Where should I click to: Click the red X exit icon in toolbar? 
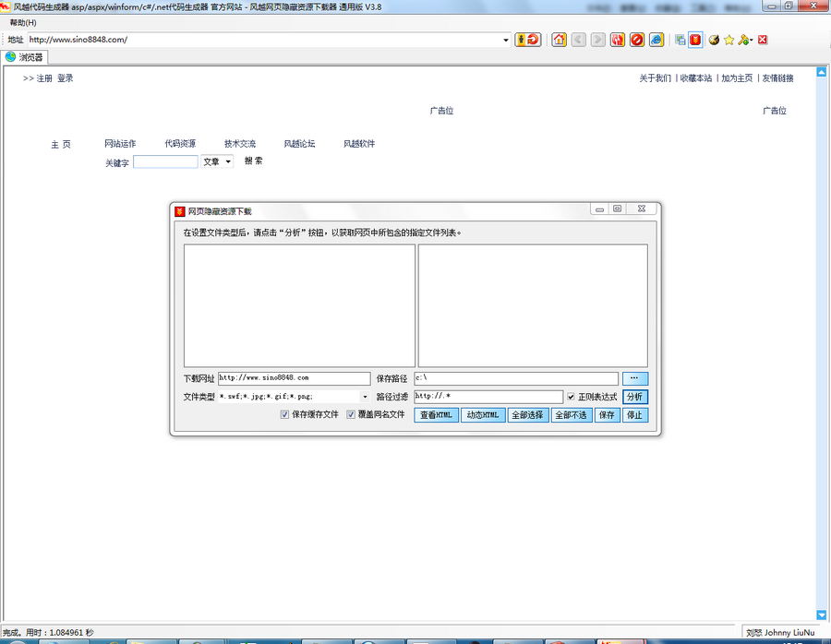point(764,40)
